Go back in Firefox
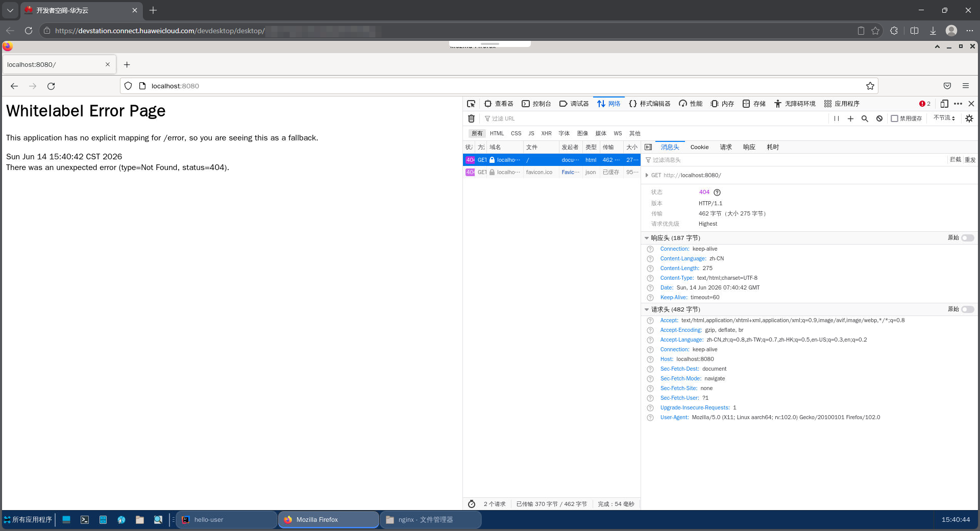The width and height of the screenshot is (980, 531). coord(14,86)
